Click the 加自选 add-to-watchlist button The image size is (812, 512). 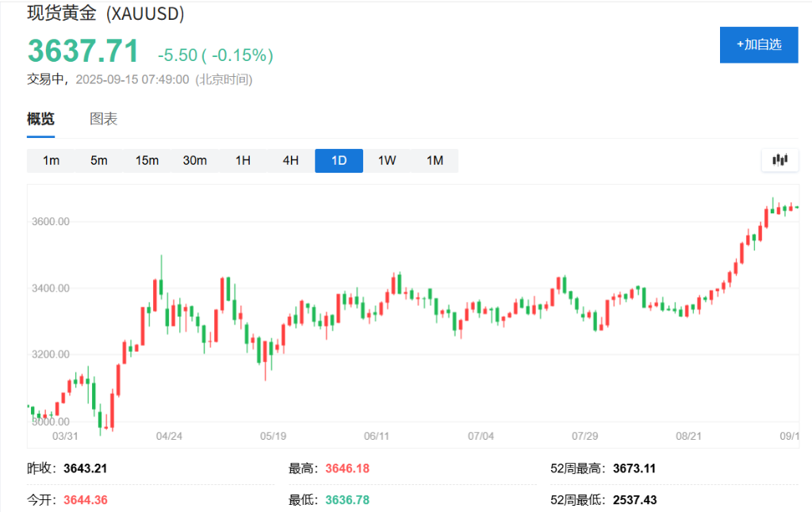(759, 44)
